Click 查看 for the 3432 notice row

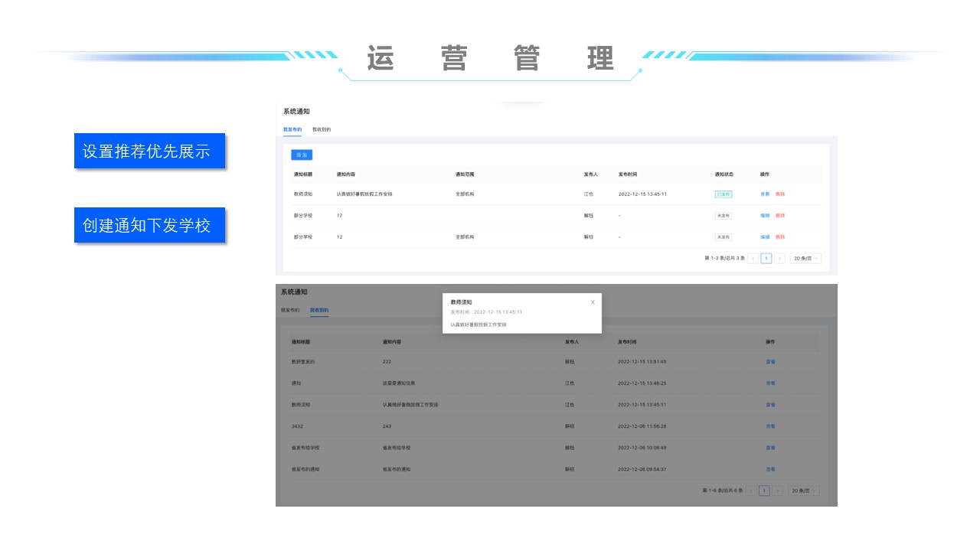(770, 426)
